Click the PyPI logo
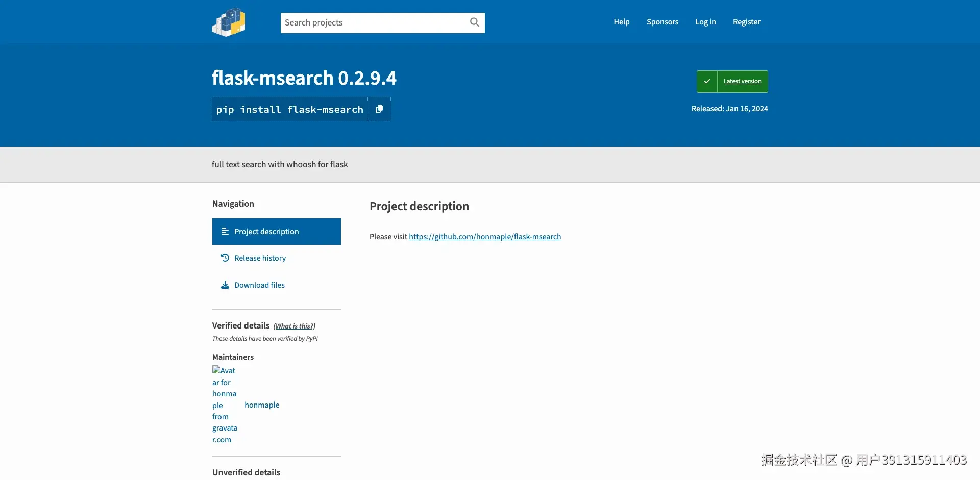Image resolution: width=980 pixels, height=480 pixels. [x=228, y=22]
